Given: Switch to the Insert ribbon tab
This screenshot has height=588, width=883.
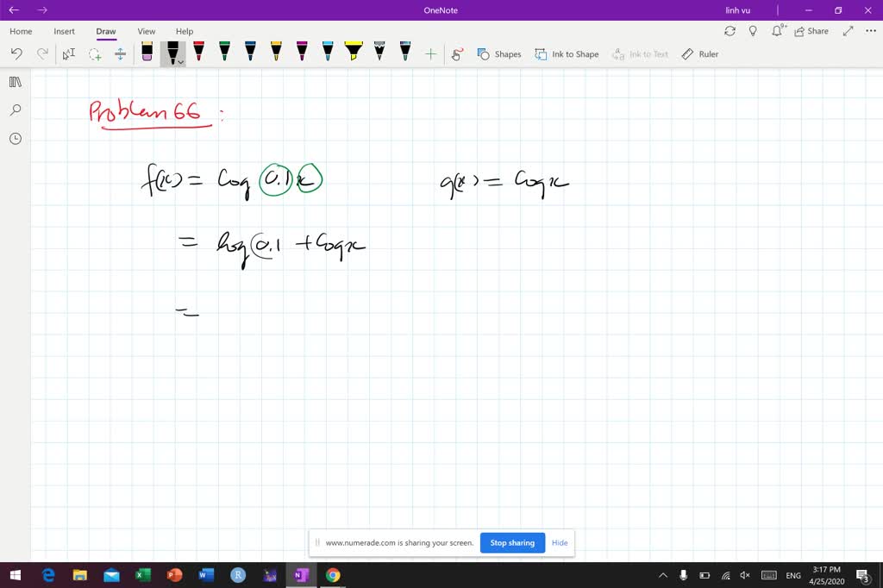Looking at the screenshot, I should tap(64, 31).
